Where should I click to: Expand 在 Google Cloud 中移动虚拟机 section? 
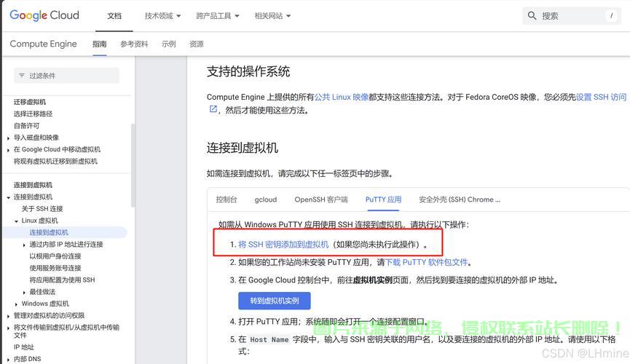pyautogui.click(x=9, y=150)
